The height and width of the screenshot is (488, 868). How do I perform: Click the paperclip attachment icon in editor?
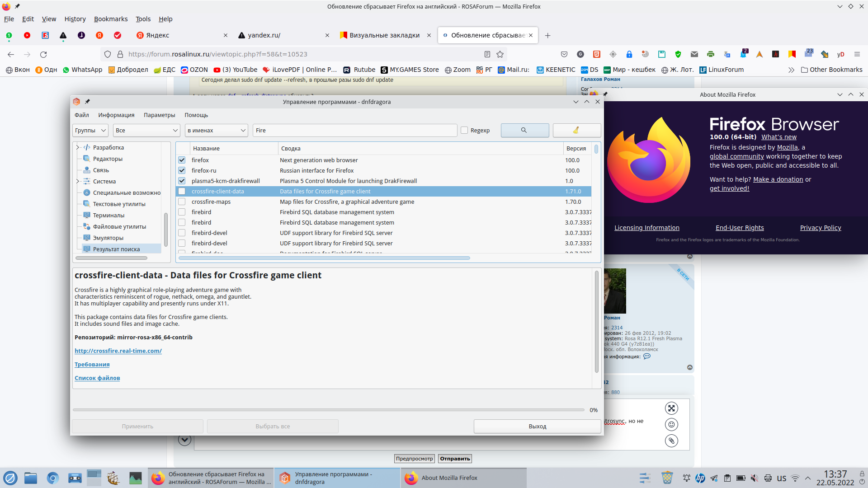(671, 441)
